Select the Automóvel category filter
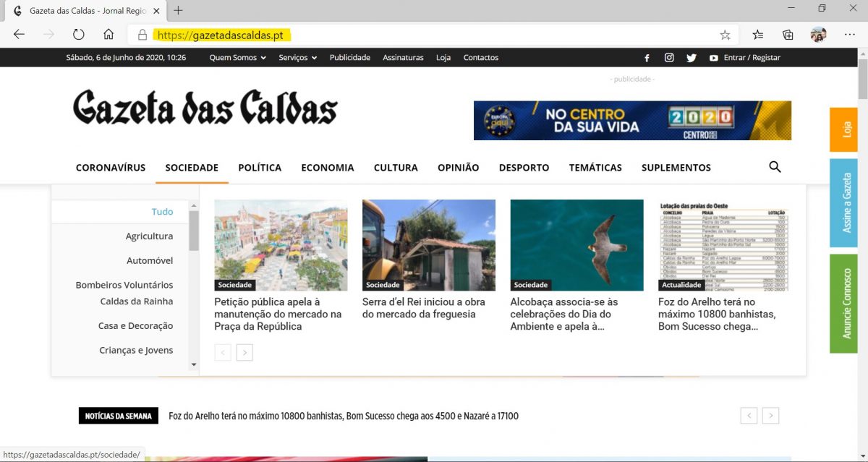This screenshot has width=868, height=462. 152,260
